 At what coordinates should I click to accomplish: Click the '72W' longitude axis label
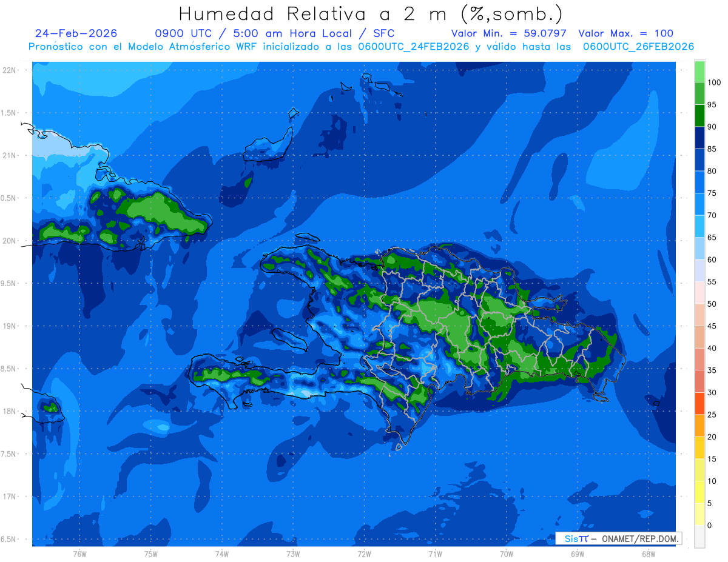[x=364, y=554]
